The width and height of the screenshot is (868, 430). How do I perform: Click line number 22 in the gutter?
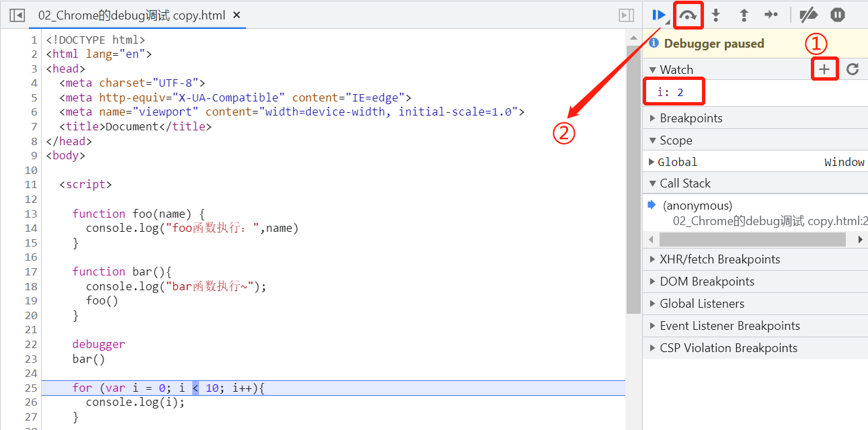30,344
